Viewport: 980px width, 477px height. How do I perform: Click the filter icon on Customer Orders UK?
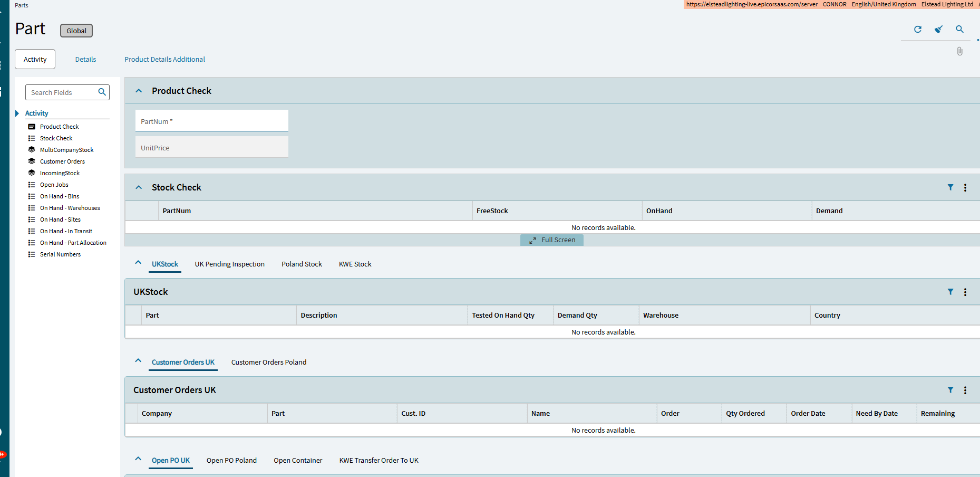pyautogui.click(x=950, y=390)
